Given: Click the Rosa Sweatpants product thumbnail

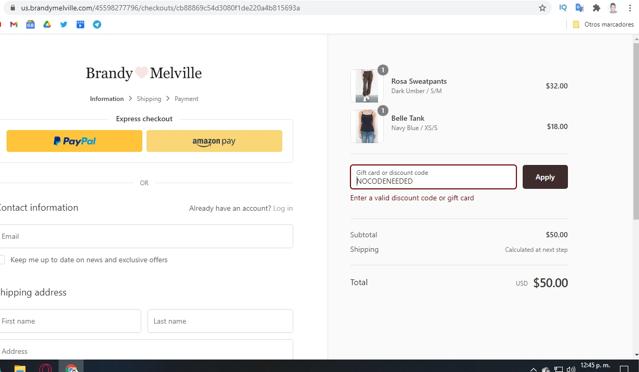Looking at the screenshot, I should coord(366,86).
